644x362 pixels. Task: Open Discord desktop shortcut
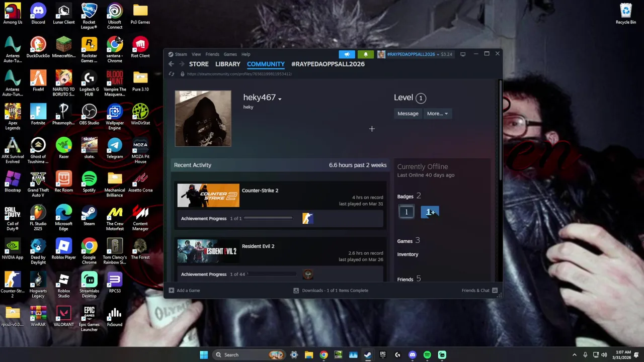coord(38,14)
